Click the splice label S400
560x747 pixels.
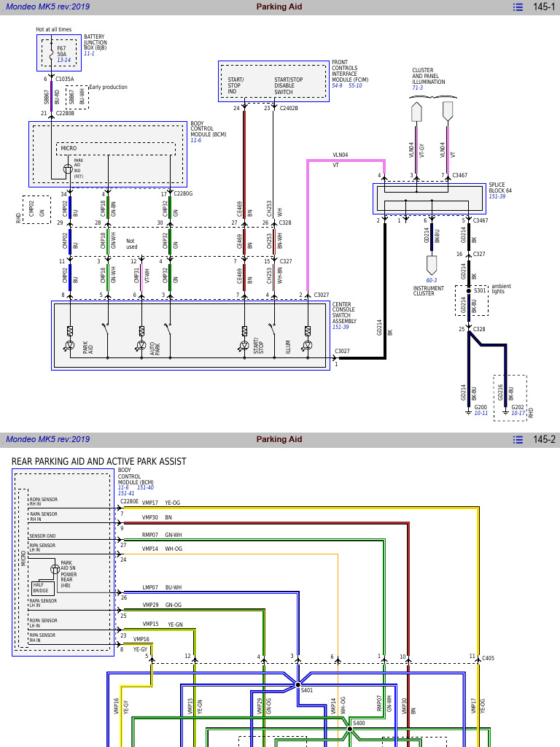359,723
